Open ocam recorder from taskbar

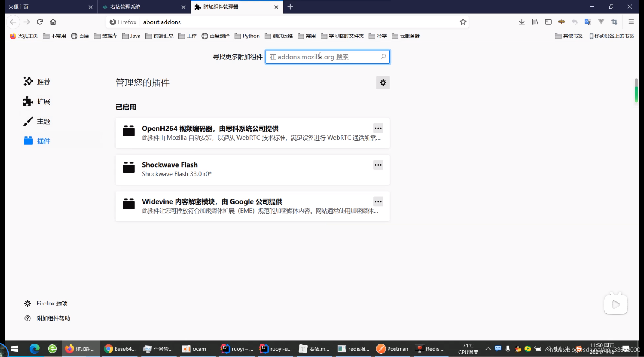pyautogui.click(x=194, y=349)
